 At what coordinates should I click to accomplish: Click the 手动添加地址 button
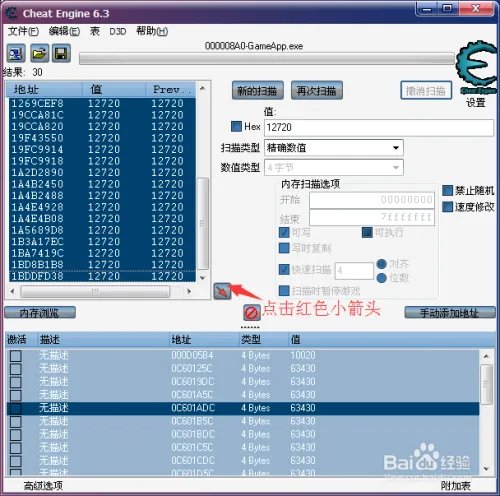tap(450, 313)
